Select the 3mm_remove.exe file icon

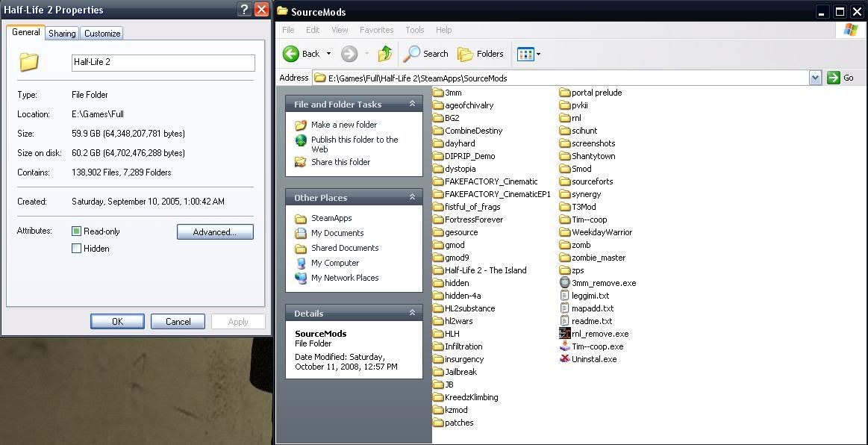[x=565, y=283]
